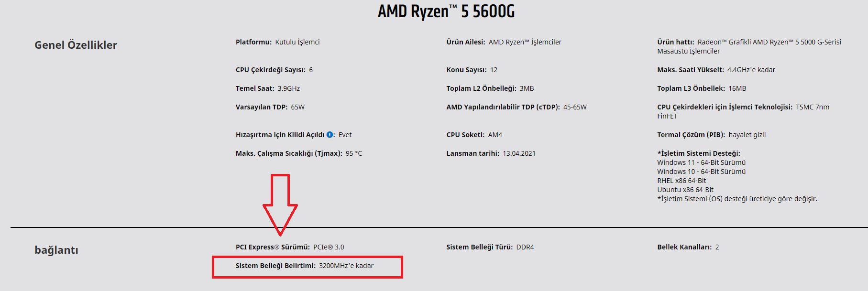This screenshot has height=291, width=868.
Task: Click the Windows 11 - 64-Bit Sürümü line
Action: [x=701, y=162]
